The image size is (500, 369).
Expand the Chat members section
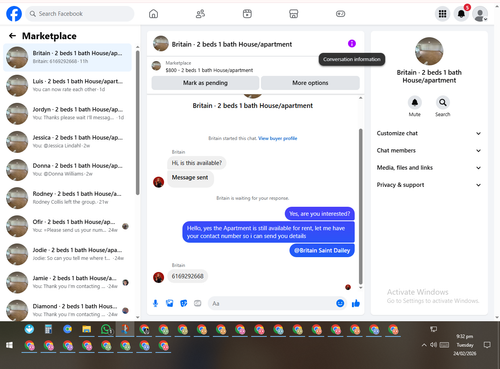click(429, 150)
